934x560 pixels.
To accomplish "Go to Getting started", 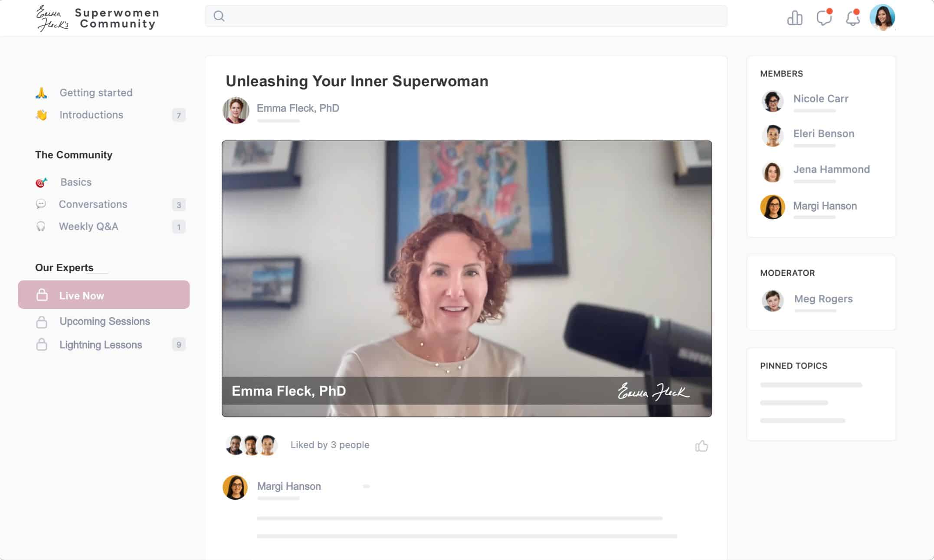I will pos(96,93).
